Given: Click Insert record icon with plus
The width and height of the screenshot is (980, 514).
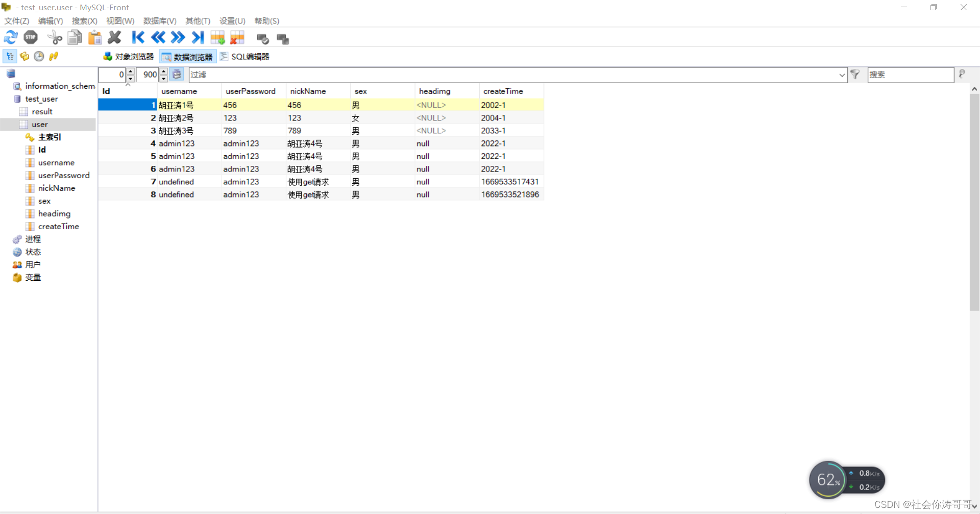Looking at the screenshot, I should [x=218, y=37].
